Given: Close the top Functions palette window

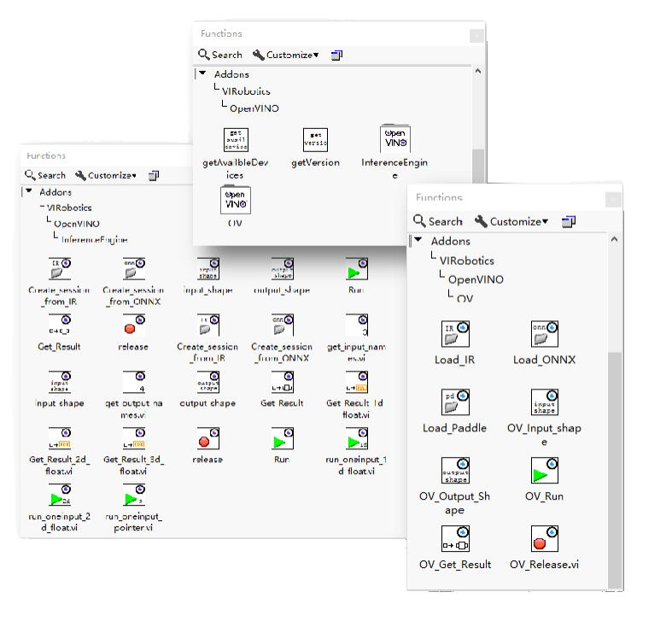Looking at the screenshot, I should pyautogui.click(x=476, y=36).
